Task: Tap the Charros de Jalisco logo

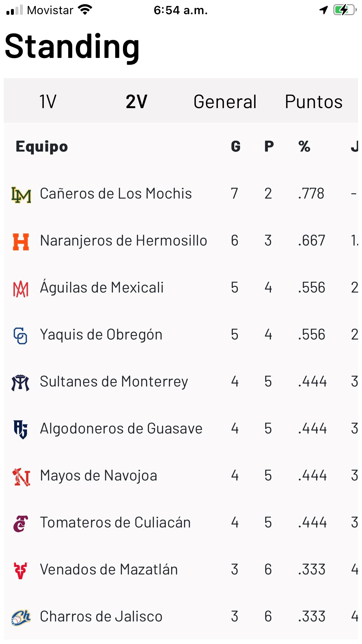Action: 21,617
